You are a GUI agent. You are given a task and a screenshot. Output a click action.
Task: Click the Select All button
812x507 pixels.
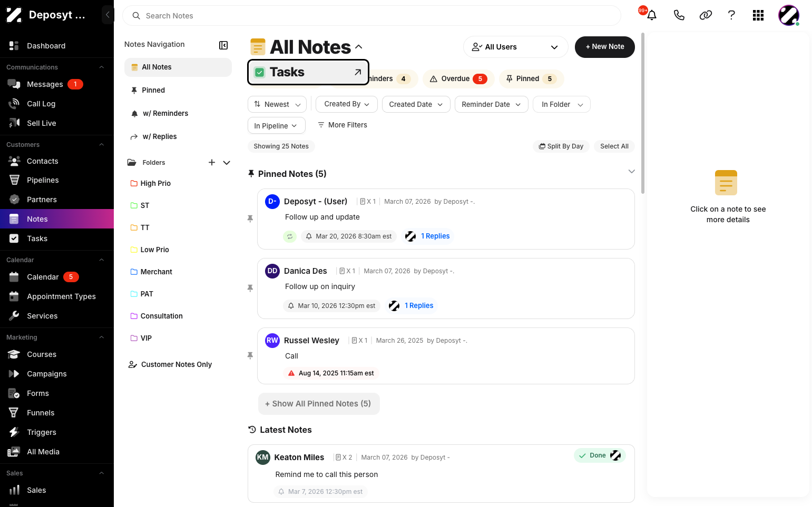(614, 146)
